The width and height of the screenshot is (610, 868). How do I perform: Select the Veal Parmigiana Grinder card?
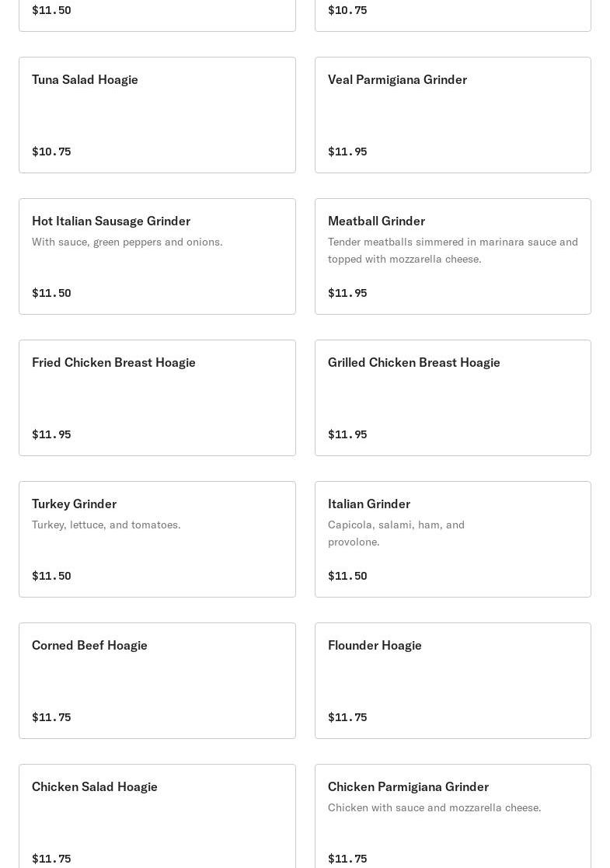[x=453, y=115]
